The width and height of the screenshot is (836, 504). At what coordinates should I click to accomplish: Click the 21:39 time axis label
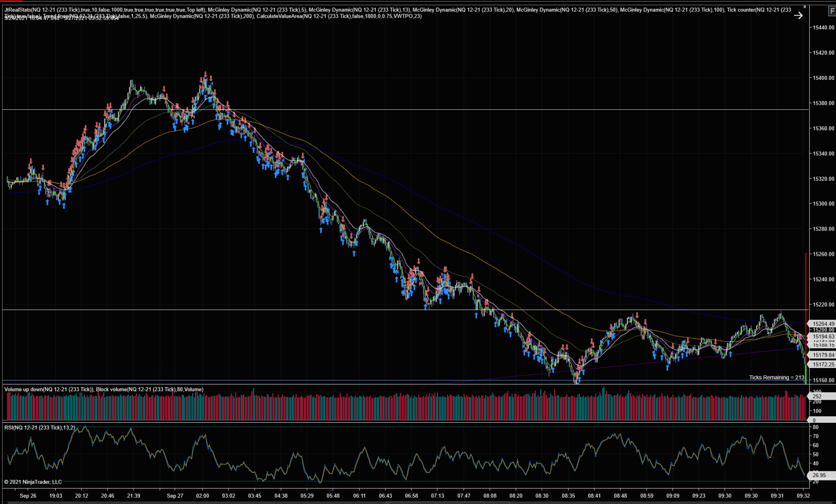pos(134,496)
